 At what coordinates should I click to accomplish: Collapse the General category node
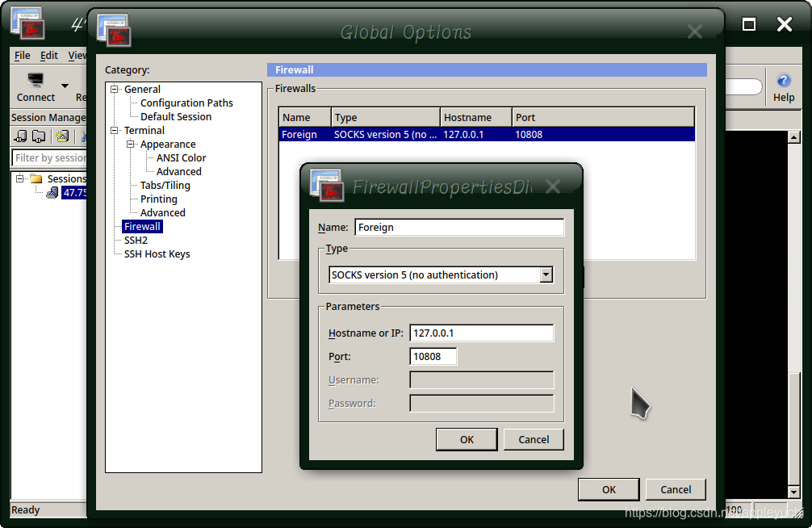pyautogui.click(x=115, y=89)
